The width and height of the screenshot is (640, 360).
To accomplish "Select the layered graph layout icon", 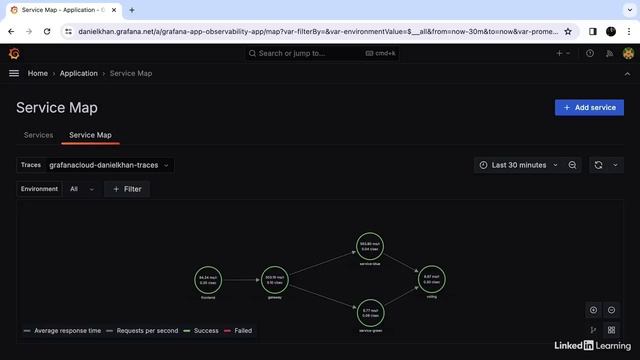I will coord(593,330).
